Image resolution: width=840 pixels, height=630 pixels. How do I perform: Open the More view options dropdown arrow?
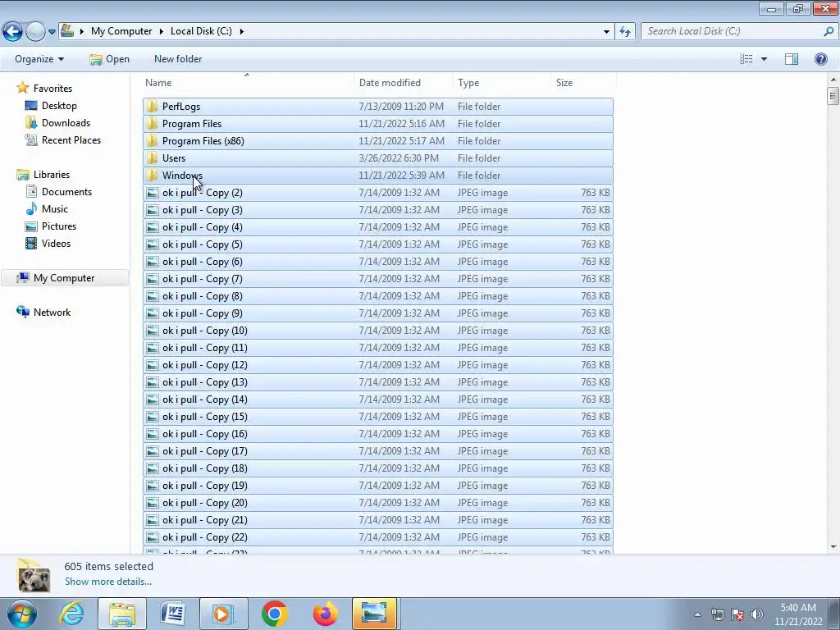tap(764, 59)
